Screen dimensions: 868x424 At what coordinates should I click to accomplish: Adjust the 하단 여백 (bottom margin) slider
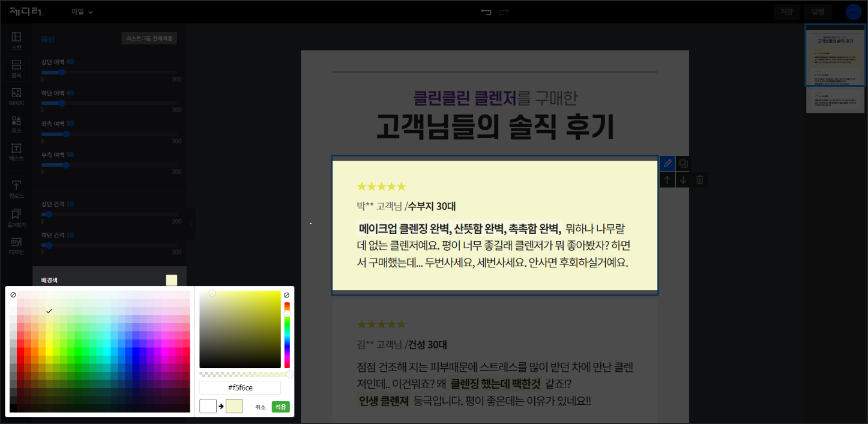pyautogui.click(x=109, y=103)
